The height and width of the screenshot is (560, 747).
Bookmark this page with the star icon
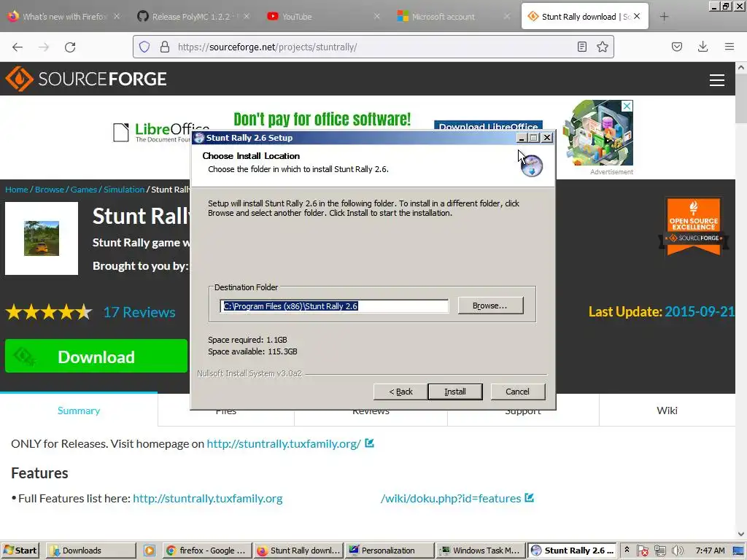point(602,47)
